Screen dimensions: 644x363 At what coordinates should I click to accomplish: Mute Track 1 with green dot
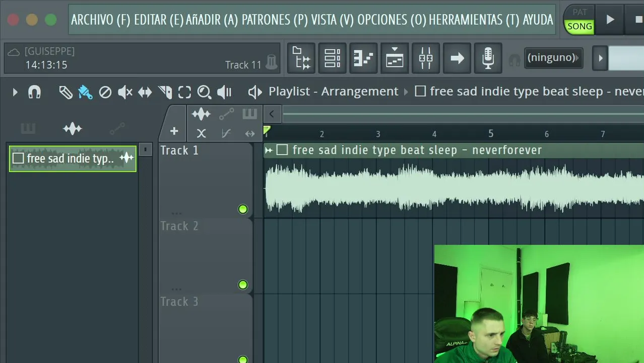(x=243, y=209)
